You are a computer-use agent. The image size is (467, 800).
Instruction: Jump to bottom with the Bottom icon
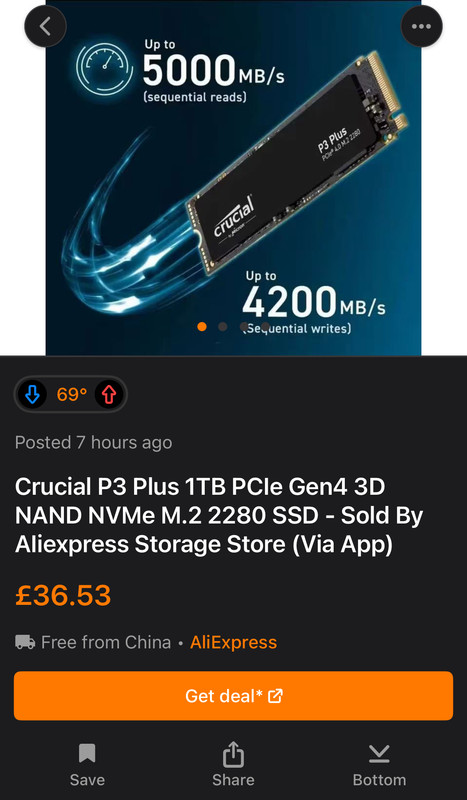point(379,765)
